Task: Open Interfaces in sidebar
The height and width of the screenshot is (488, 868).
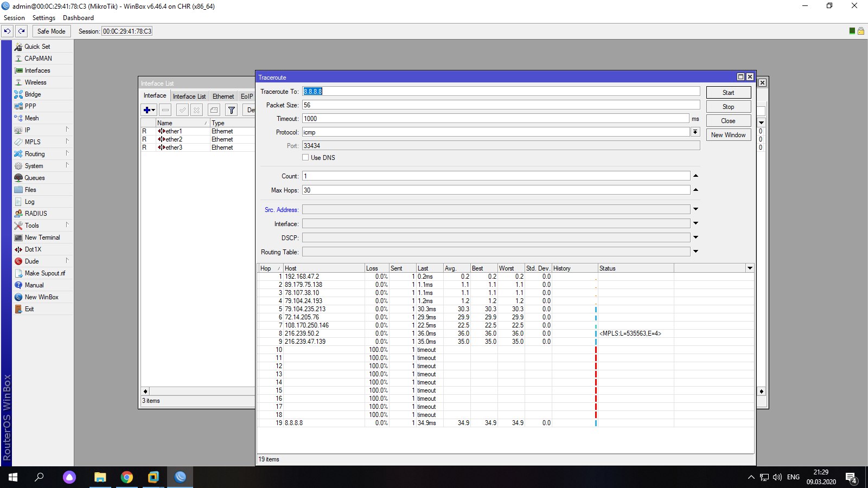Action: pyautogui.click(x=37, y=70)
